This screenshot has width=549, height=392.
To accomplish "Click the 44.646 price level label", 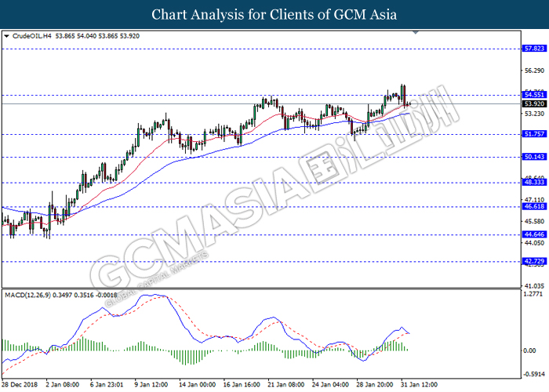I will 534,234.
